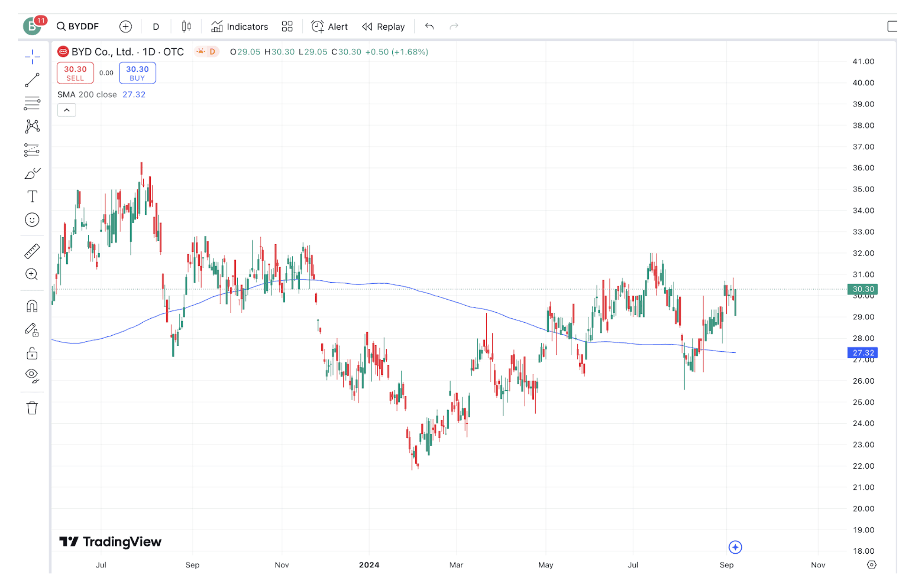Select the Fibonacci retracement tool
The height and width of the screenshot is (588, 902).
32,103
